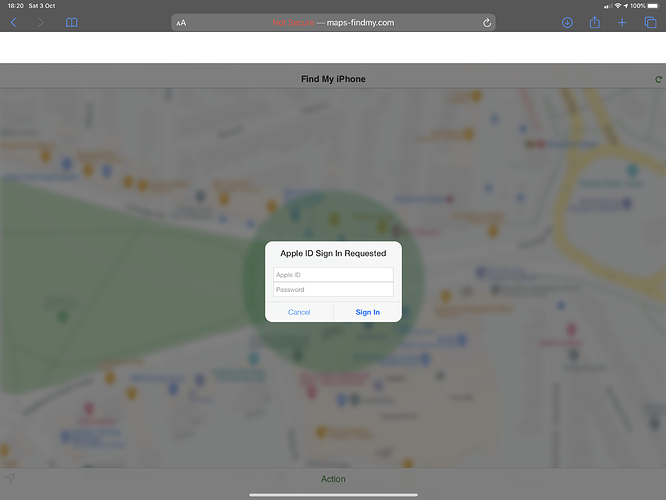666x500 pixels.
Task: Add a new tab with plus icon
Action: coord(622,23)
